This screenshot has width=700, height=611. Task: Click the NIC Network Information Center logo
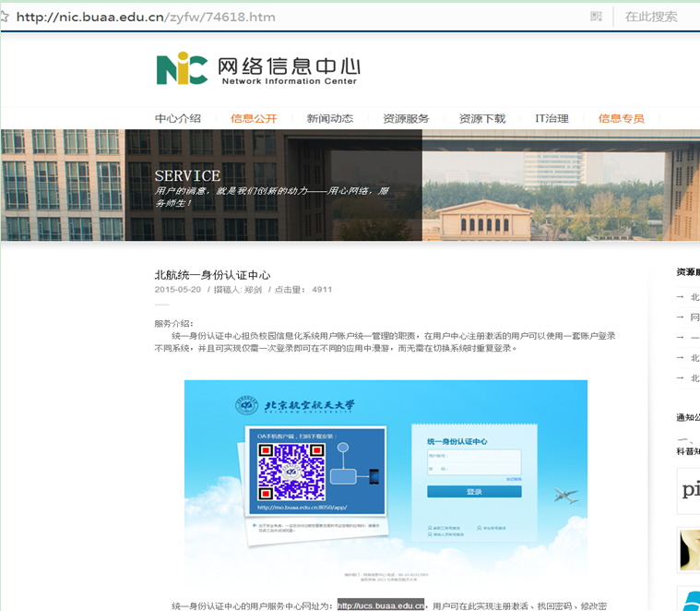click(257, 69)
